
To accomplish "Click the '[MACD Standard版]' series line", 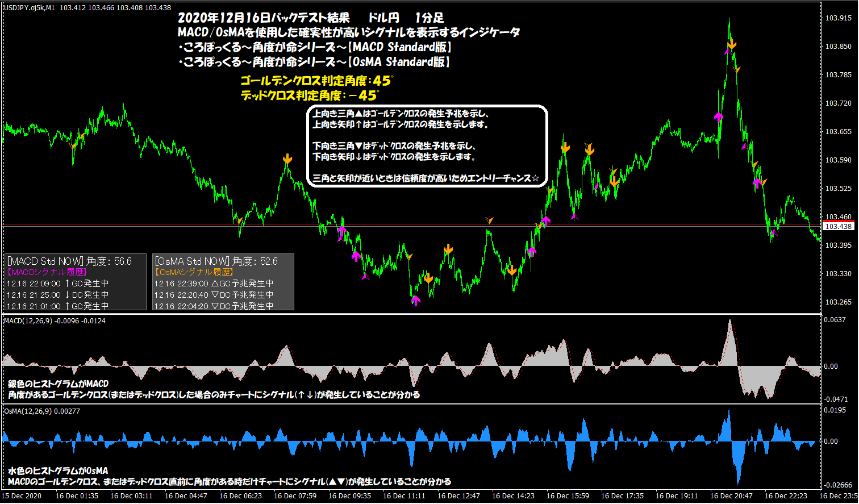I will point(315,47).
